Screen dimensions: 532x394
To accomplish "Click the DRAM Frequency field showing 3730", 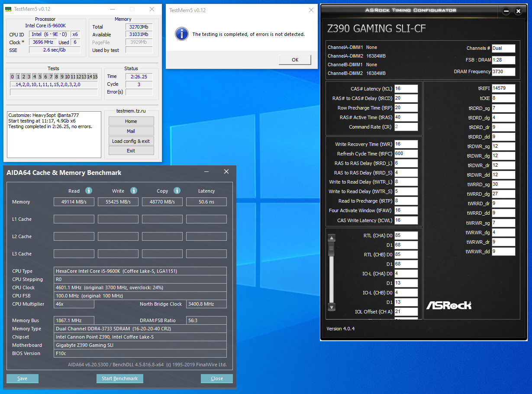I will 503,72.
